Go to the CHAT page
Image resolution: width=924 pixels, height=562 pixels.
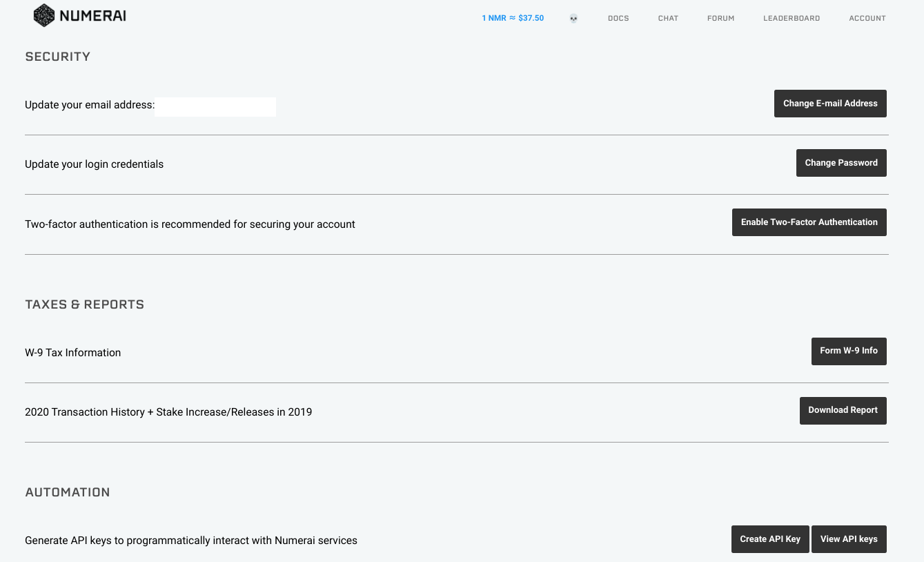pyautogui.click(x=668, y=18)
